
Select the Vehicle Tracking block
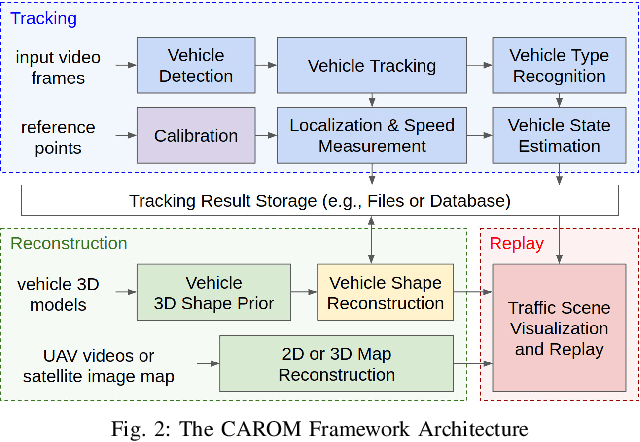point(371,66)
